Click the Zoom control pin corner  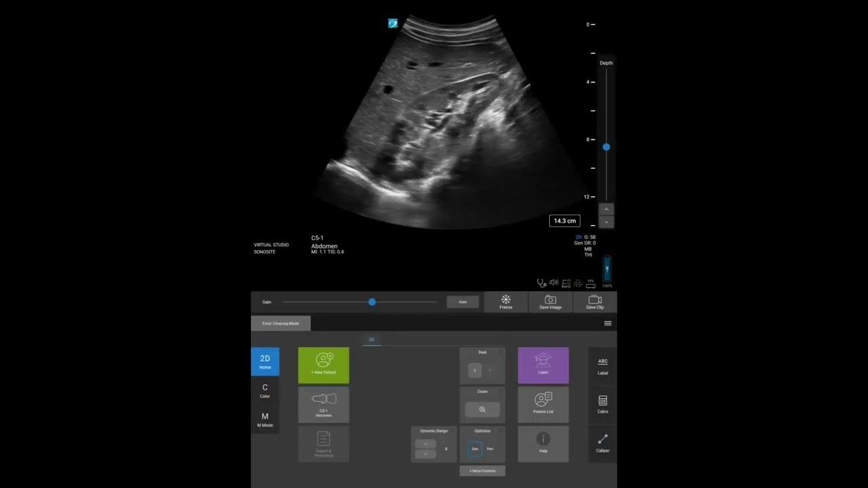pyautogui.click(x=501, y=391)
